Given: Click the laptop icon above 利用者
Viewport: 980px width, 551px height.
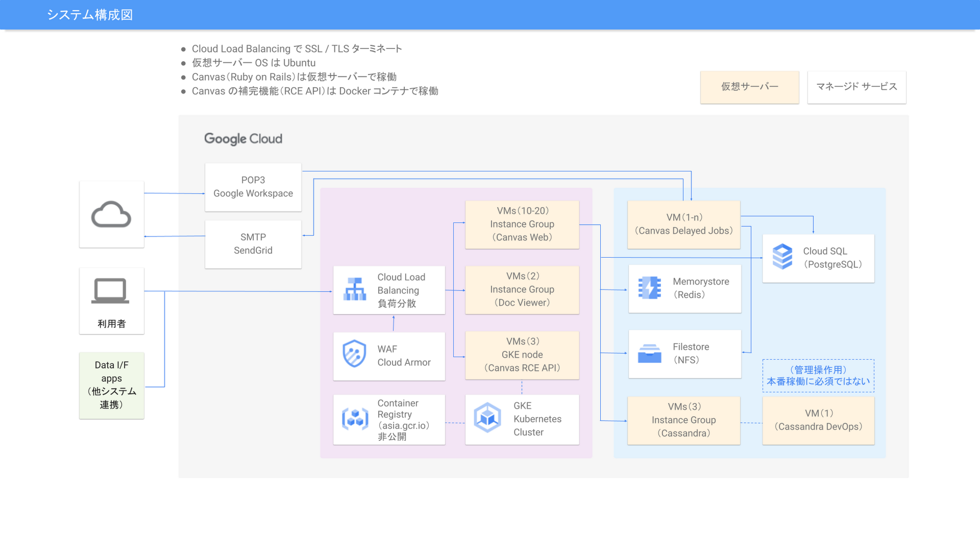Looking at the screenshot, I should pyautogui.click(x=110, y=291).
